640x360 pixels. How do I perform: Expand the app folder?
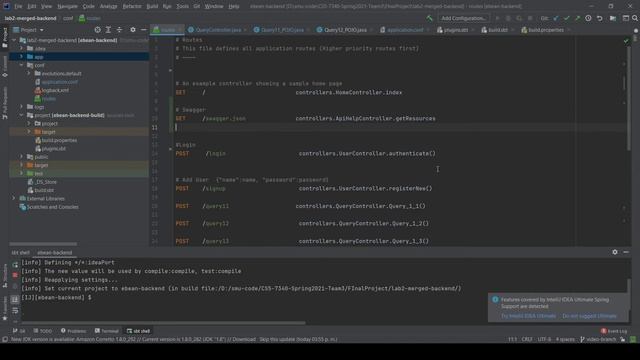22,57
